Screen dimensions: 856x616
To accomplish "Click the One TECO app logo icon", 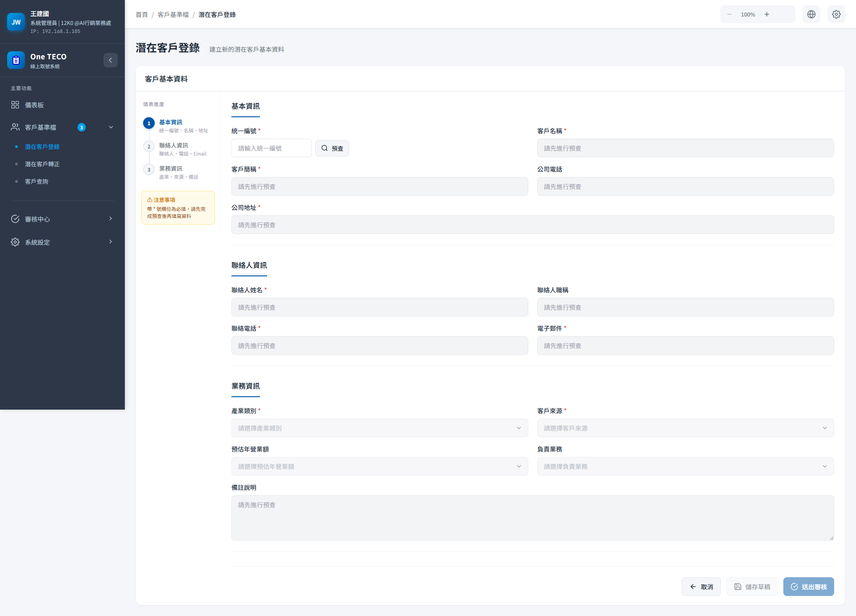I will [x=16, y=60].
